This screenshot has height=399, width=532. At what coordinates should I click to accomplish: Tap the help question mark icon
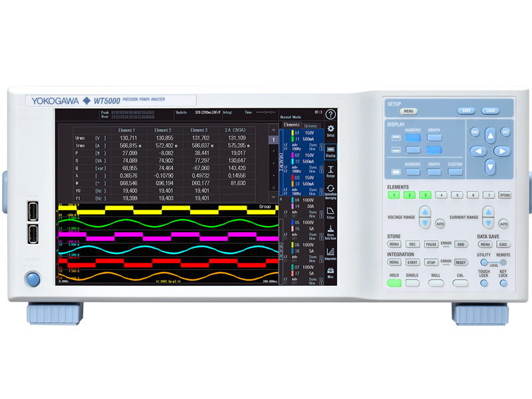coord(331,114)
